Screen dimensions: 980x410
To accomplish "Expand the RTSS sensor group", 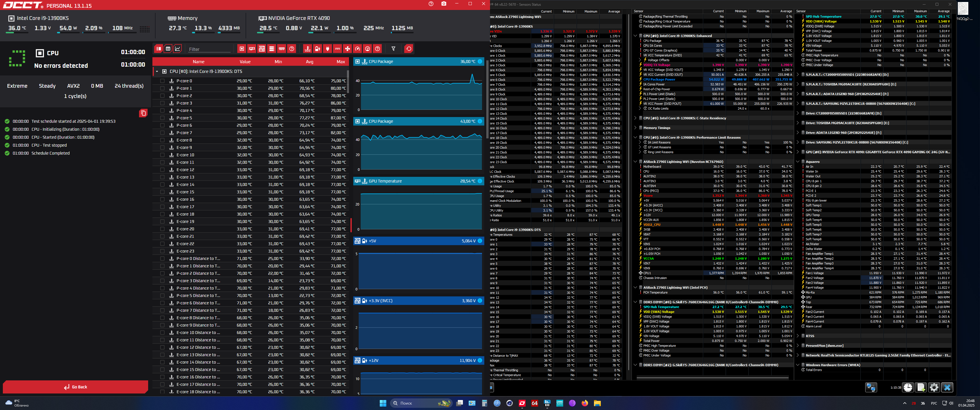I will (x=797, y=336).
